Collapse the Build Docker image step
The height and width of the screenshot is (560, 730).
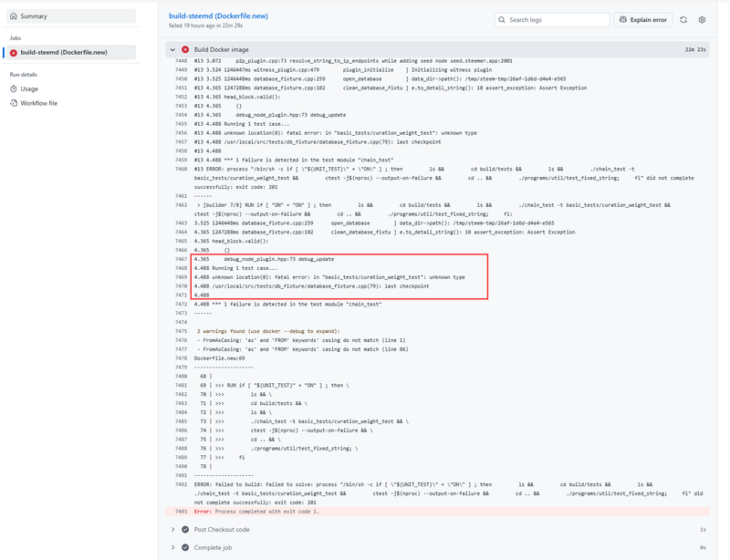pos(172,49)
